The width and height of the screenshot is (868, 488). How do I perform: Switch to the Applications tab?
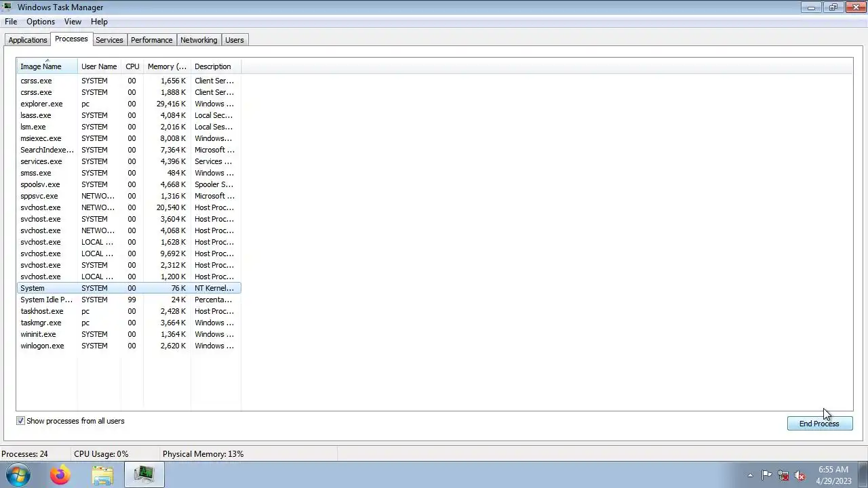coord(28,40)
